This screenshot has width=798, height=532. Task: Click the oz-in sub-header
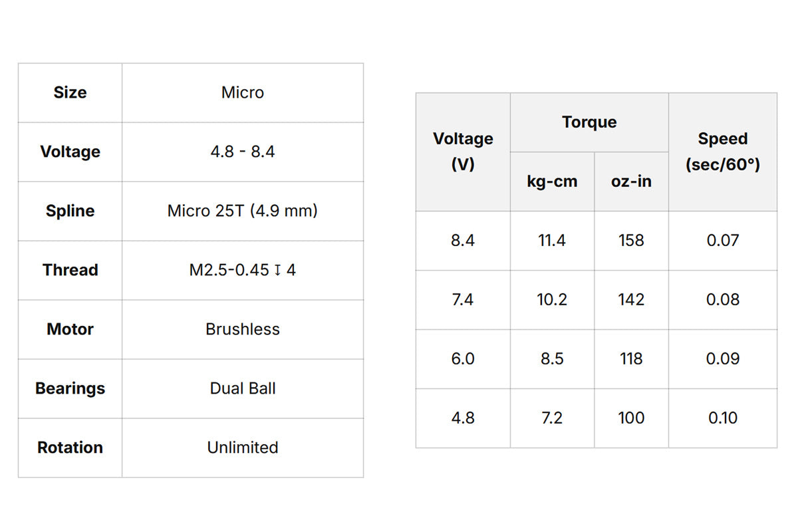pos(631,182)
